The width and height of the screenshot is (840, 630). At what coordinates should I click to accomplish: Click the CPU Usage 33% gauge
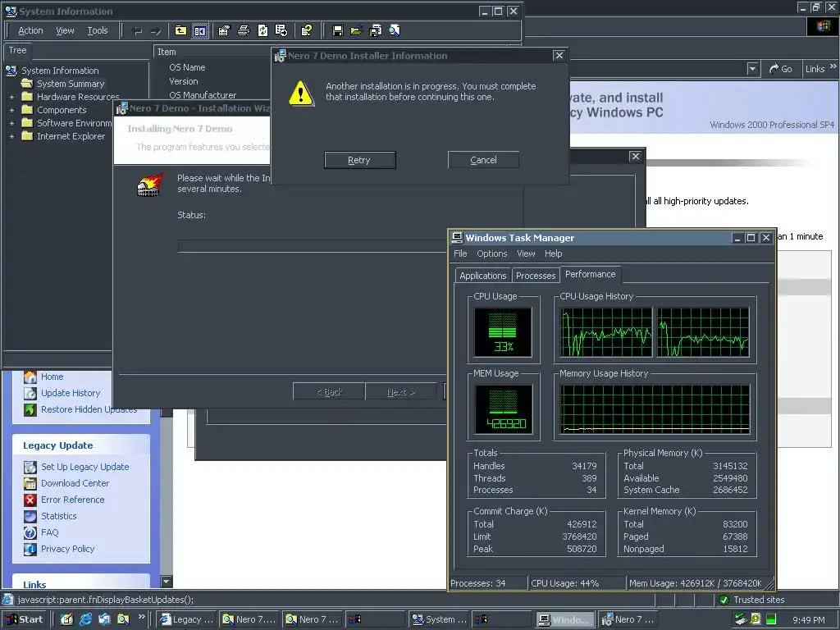(x=503, y=332)
